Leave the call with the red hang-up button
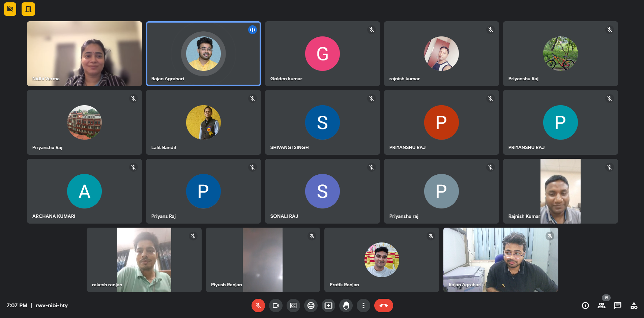The height and width of the screenshot is (318, 644). pos(383,306)
